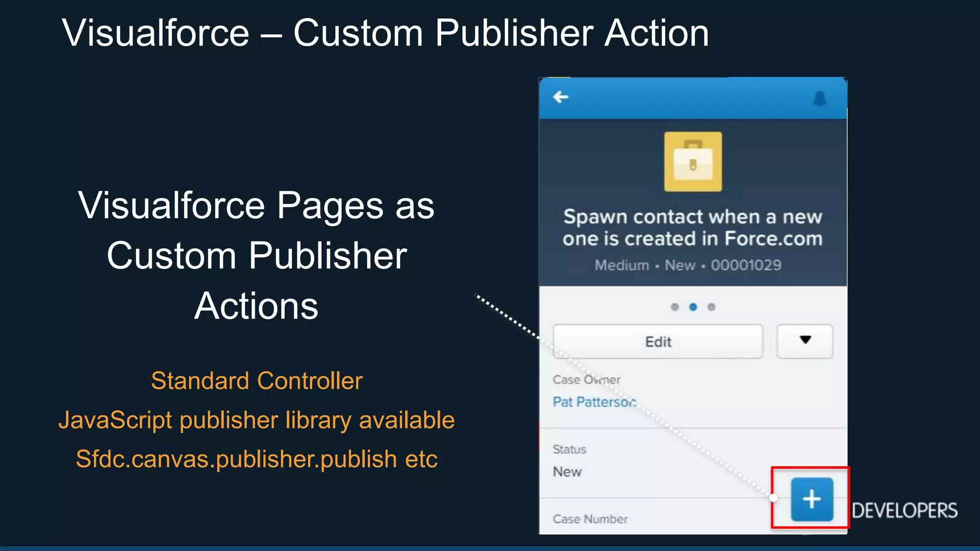Open Pat Patterson owner link
Screen dimensions: 980x551
[x=594, y=402]
